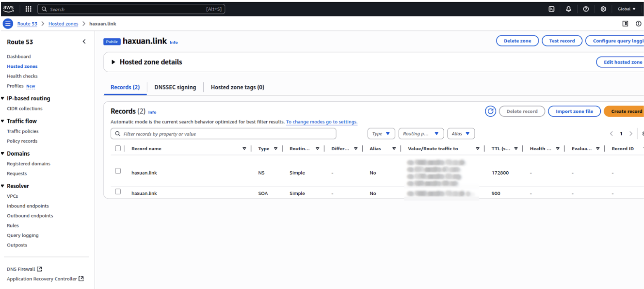Open Registered domains in sidebar
Image resolution: width=644 pixels, height=289 pixels.
click(29, 163)
